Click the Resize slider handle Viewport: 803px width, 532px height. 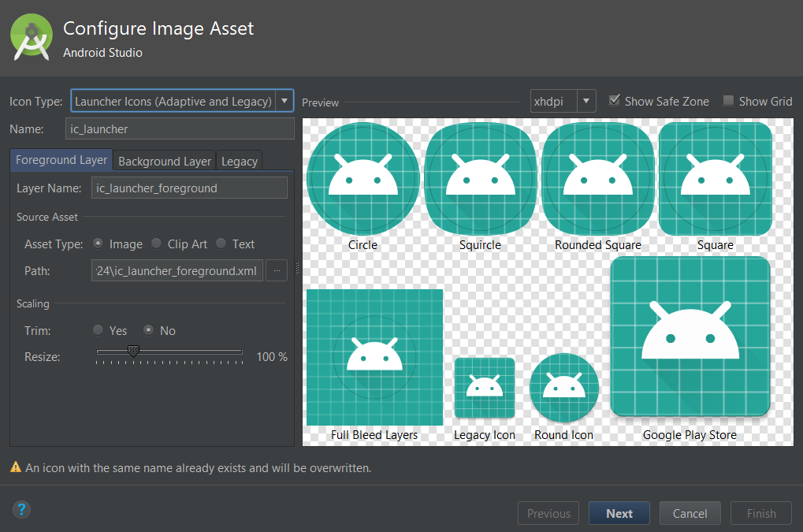pyautogui.click(x=133, y=351)
